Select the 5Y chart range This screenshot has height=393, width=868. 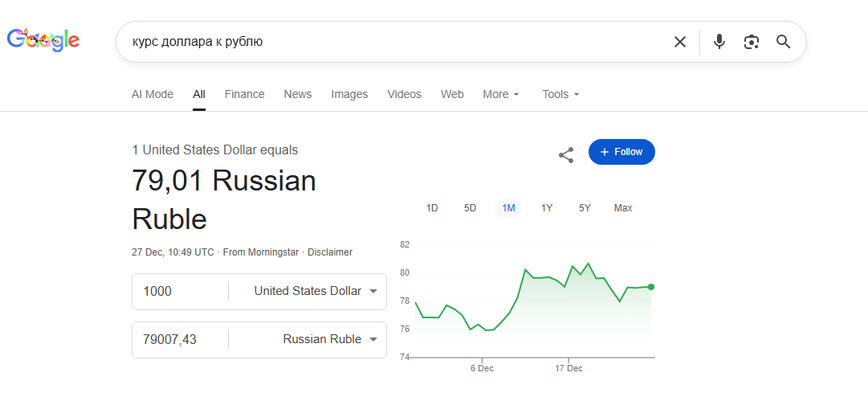pyautogui.click(x=585, y=208)
